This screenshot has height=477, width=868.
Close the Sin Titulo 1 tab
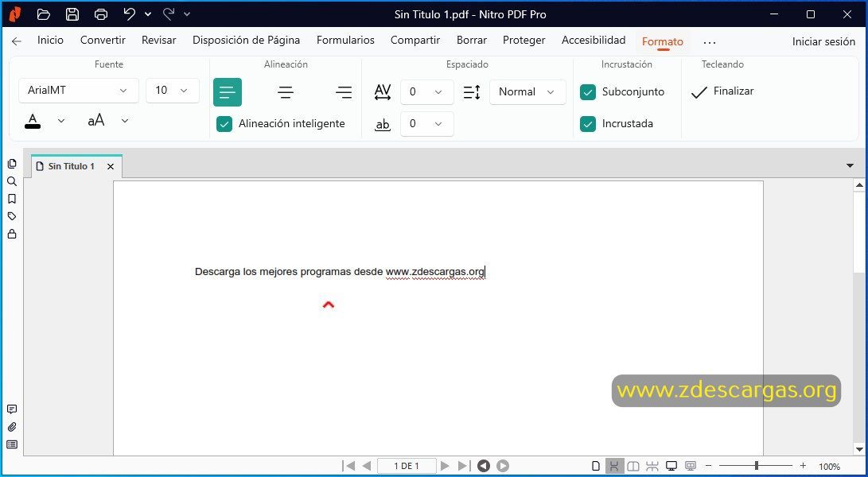coord(110,167)
